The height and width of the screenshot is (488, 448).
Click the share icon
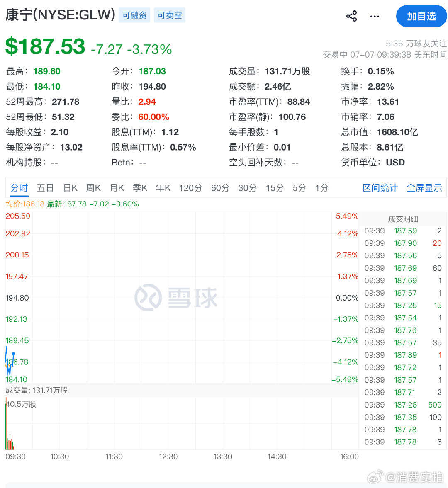pyautogui.click(x=351, y=16)
